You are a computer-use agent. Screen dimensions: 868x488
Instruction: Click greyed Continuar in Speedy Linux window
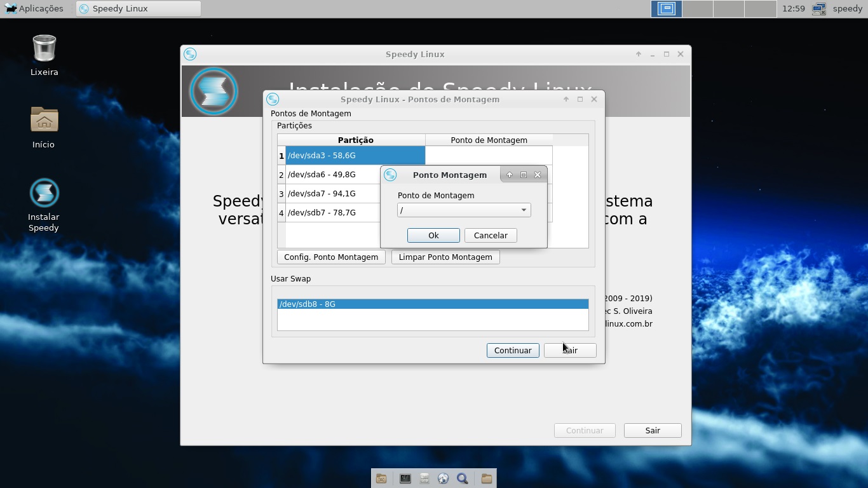(585, 431)
